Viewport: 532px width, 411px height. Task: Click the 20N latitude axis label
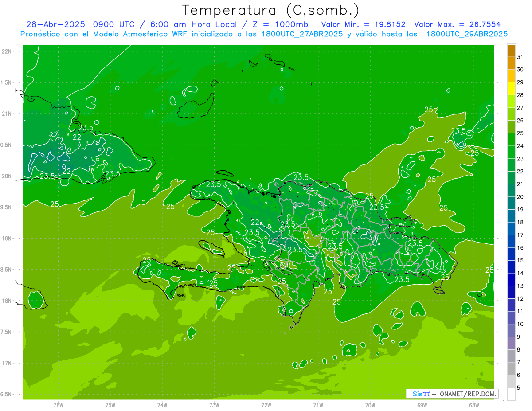pyautogui.click(x=8, y=176)
